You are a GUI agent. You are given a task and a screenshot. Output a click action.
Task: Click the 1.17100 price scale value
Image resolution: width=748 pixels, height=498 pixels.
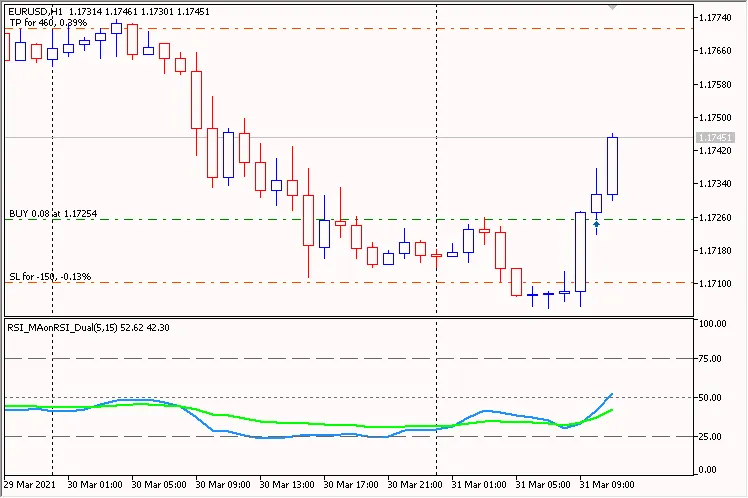point(715,283)
